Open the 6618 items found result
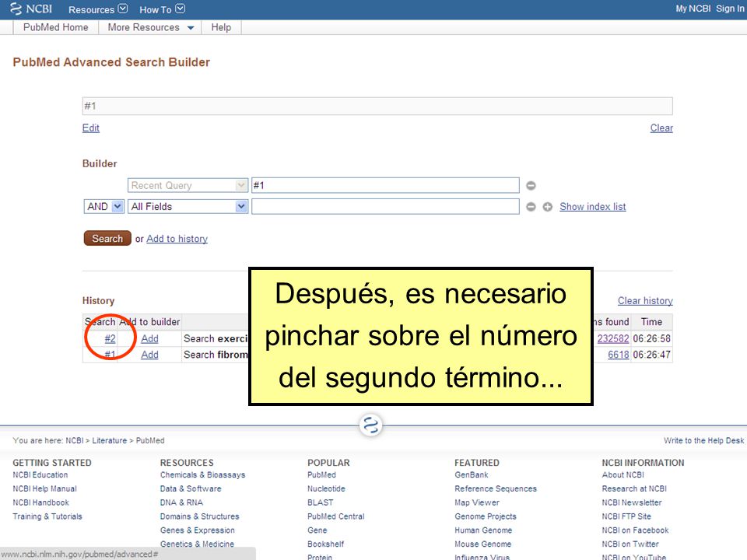 (x=619, y=355)
